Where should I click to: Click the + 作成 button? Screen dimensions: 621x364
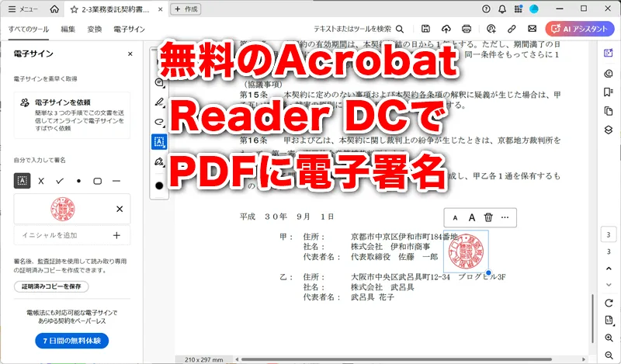(x=186, y=9)
